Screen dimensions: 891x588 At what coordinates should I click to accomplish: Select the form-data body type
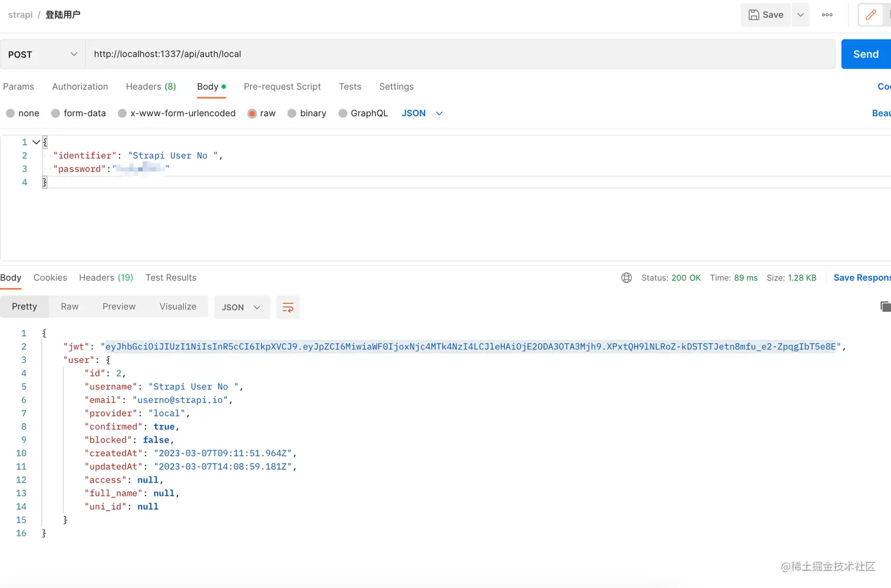[x=78, y=113]
